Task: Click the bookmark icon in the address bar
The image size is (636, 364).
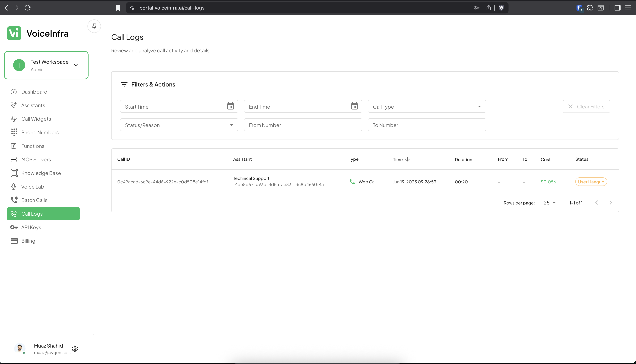Action: click(118, 8)
